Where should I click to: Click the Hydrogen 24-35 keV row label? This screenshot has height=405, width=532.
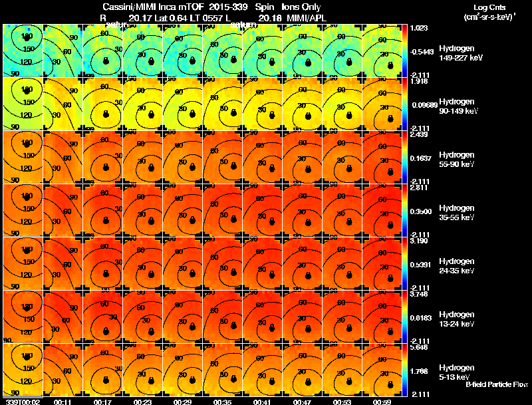(x=457, y=266)
